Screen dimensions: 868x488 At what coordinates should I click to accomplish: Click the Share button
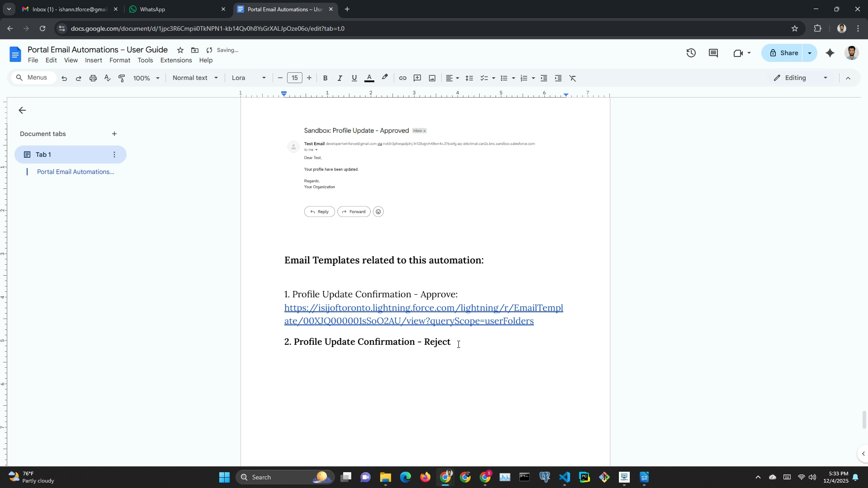tap(783, 53)
